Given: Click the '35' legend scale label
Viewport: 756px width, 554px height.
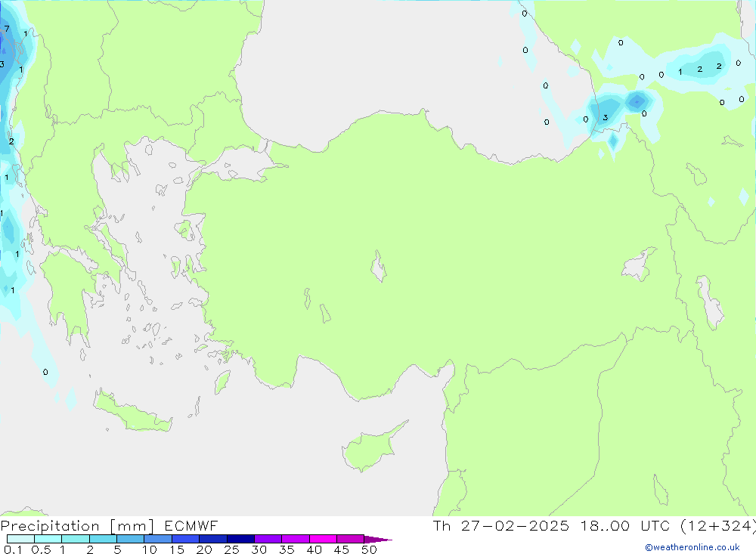Looking at the screenshot, I should click(287, 549).
